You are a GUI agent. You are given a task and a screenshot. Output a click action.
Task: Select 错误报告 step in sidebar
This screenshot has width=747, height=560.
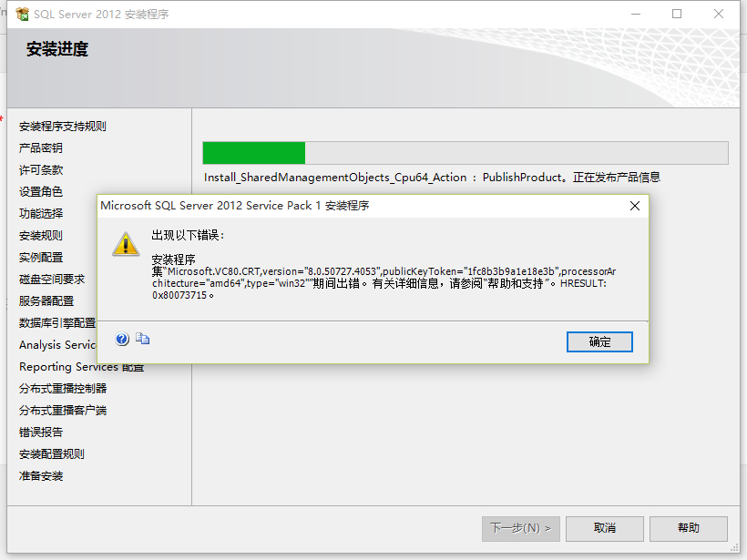pyautogui.click(x=41, y=433)
